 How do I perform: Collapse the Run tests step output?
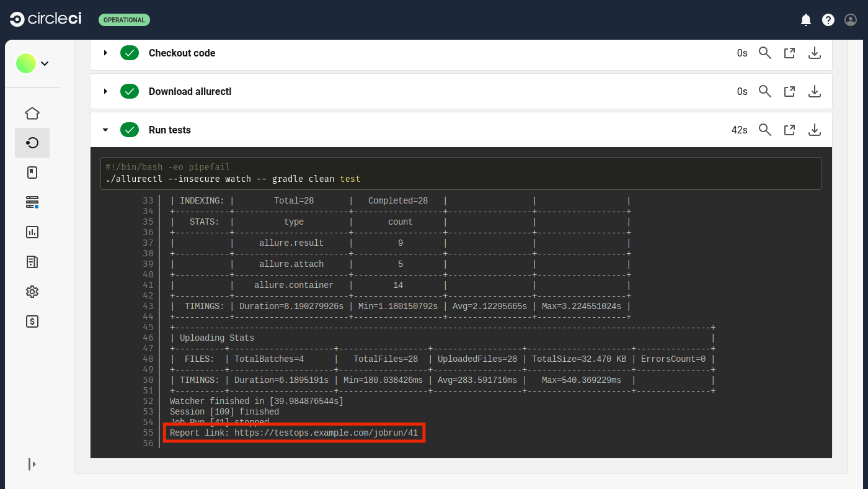[x=105, y=130]
